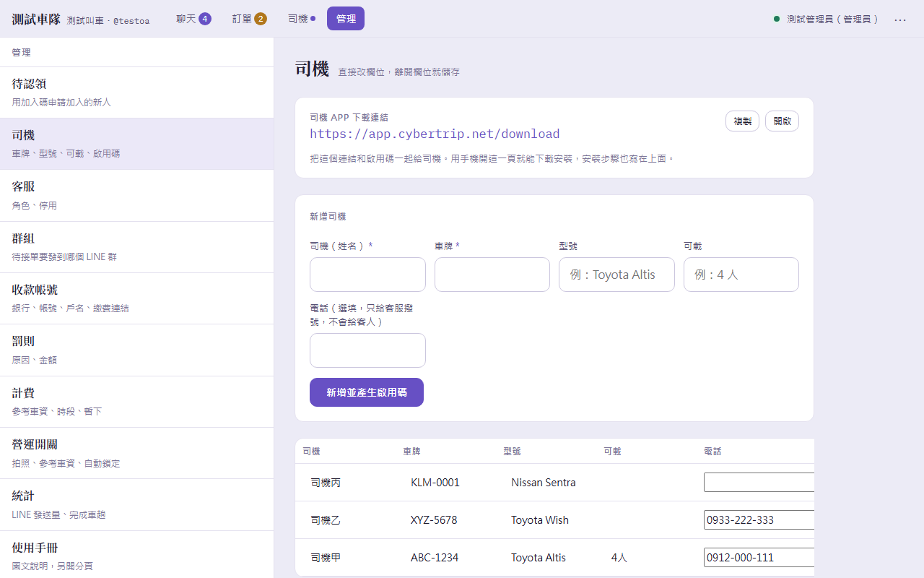This screenshot has width=924, height=578.
Task: Focus the 車牌 input field
Action: click(492, 275)
